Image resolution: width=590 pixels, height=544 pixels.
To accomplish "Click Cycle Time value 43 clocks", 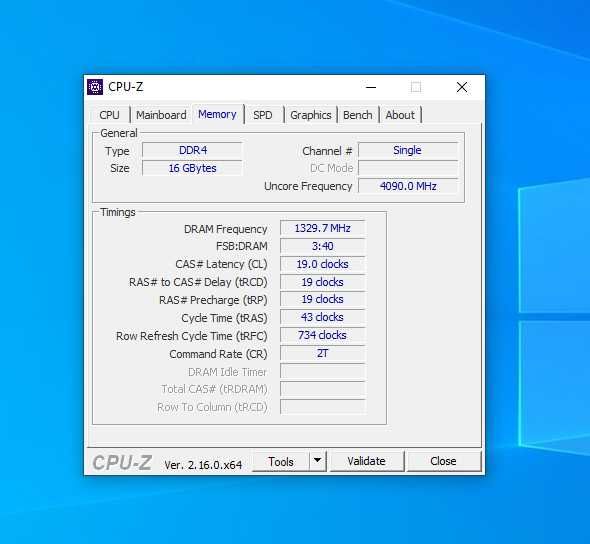I will click(322, 318).
